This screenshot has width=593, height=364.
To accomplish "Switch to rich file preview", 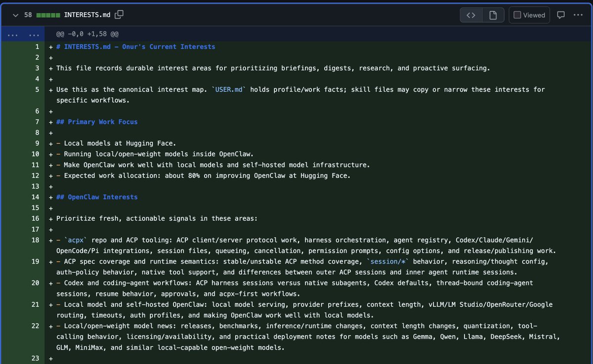I will 493,15.
